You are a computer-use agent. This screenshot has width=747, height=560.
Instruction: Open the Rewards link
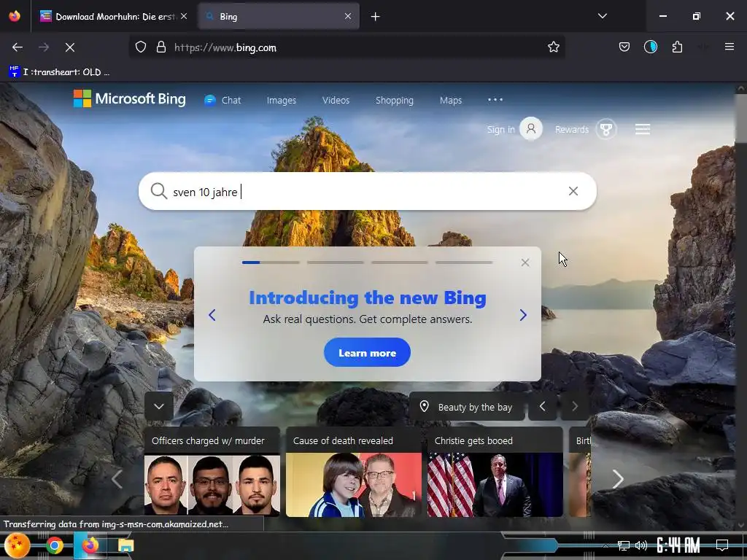[x=572, y=130]
